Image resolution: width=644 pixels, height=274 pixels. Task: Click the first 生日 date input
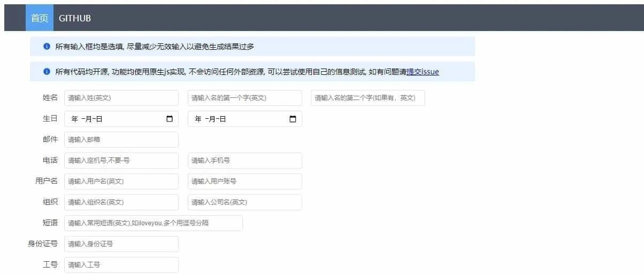(x=121, y=119)
